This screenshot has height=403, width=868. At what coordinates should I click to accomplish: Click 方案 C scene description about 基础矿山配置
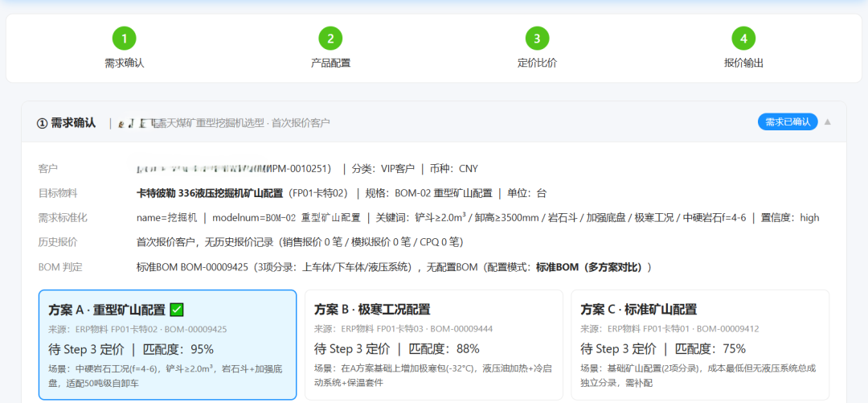point(698,375)
